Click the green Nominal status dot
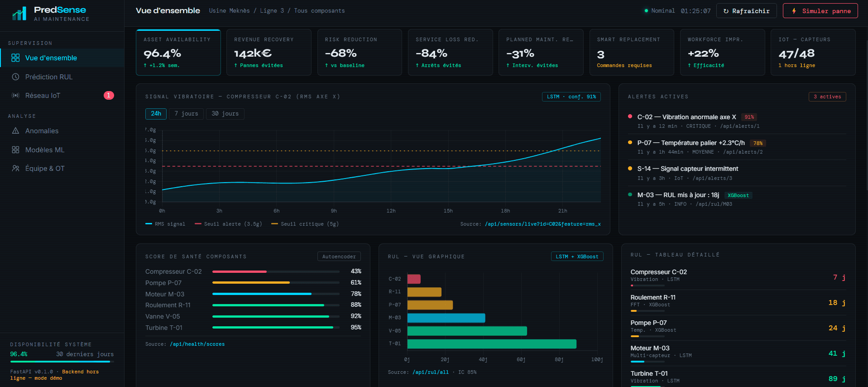 click(x=646, y=10)
